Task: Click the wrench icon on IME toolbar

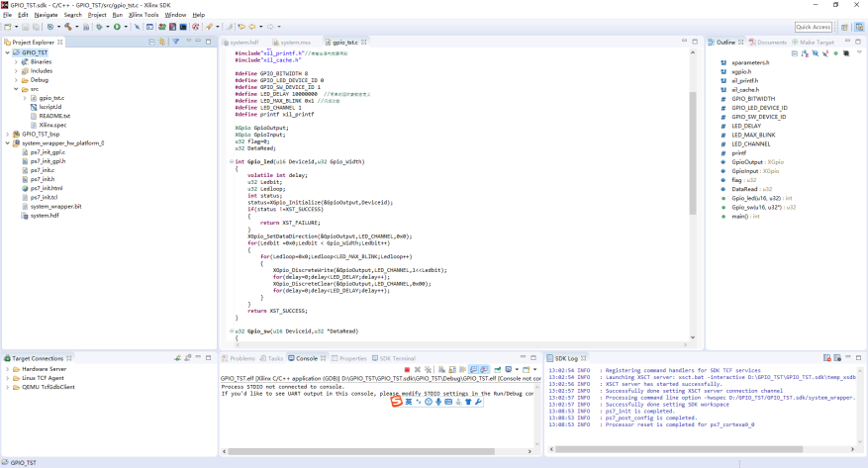Action: (x=478, y=402)
